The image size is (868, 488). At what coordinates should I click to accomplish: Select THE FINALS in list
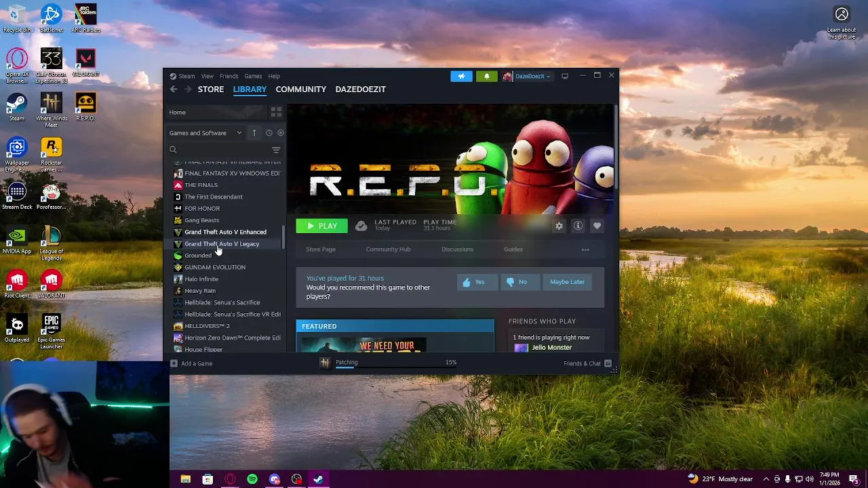201,185
